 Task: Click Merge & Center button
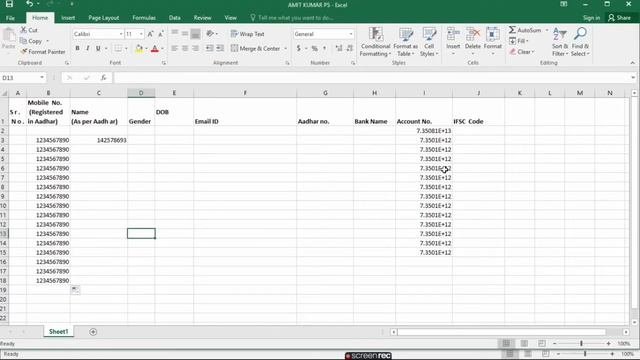(x=256, y=49)
